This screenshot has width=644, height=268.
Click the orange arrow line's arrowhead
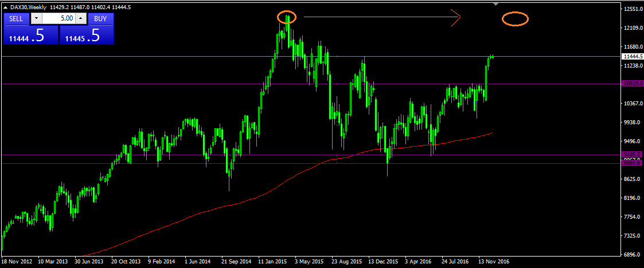[x=457, y=18]
